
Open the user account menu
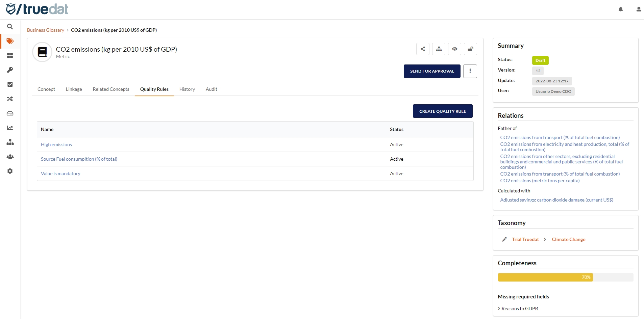pos(638,9)
